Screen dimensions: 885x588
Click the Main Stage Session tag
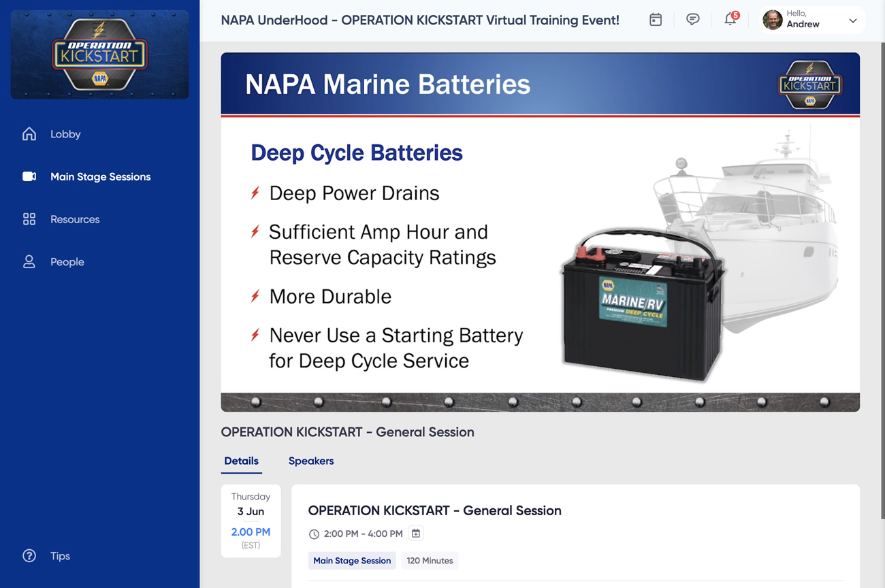click(352, 561)
